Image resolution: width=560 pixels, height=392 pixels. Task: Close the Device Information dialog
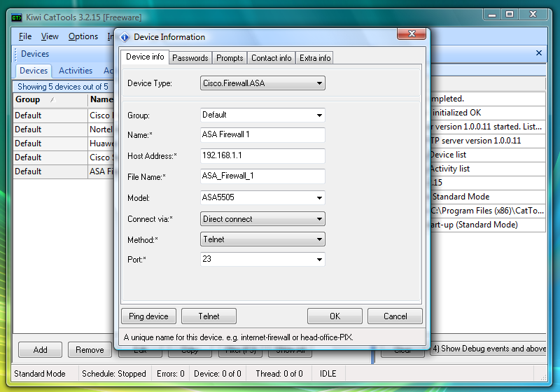click(412, 34)
